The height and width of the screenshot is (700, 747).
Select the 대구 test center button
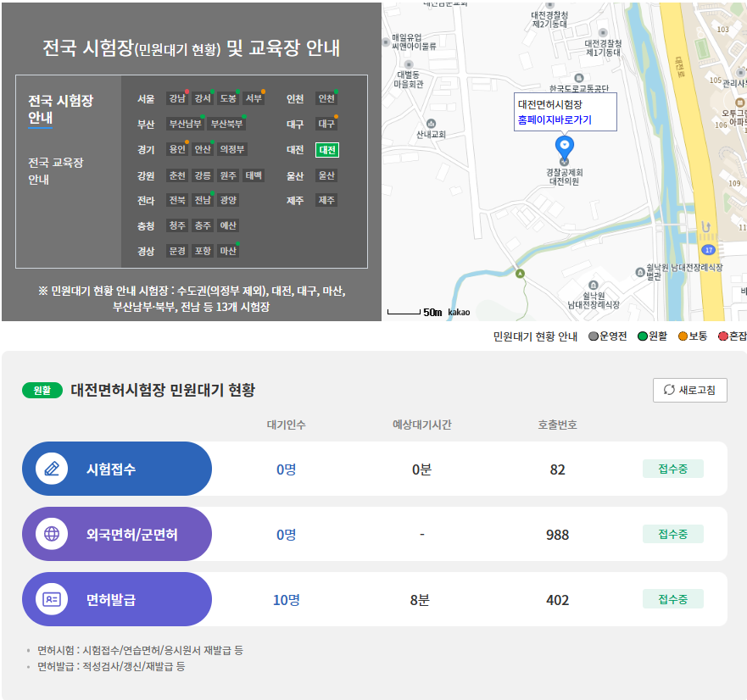326,124
